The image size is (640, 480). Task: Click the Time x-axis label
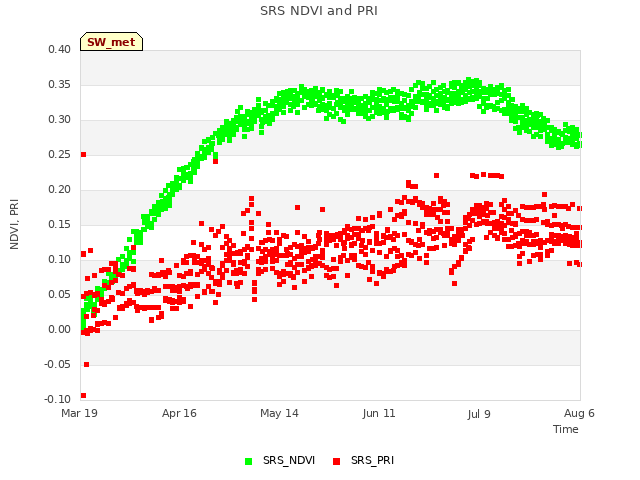point(565,429)
